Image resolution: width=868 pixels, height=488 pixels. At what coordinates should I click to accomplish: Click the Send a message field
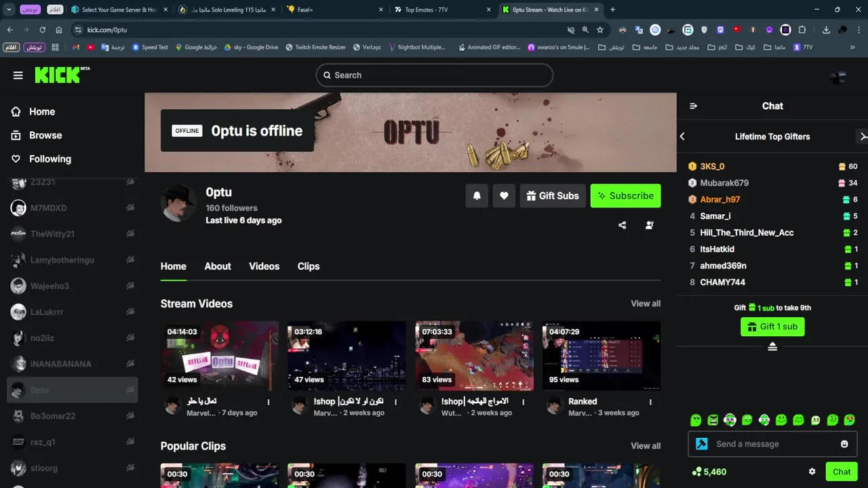[x=773, y=444]
